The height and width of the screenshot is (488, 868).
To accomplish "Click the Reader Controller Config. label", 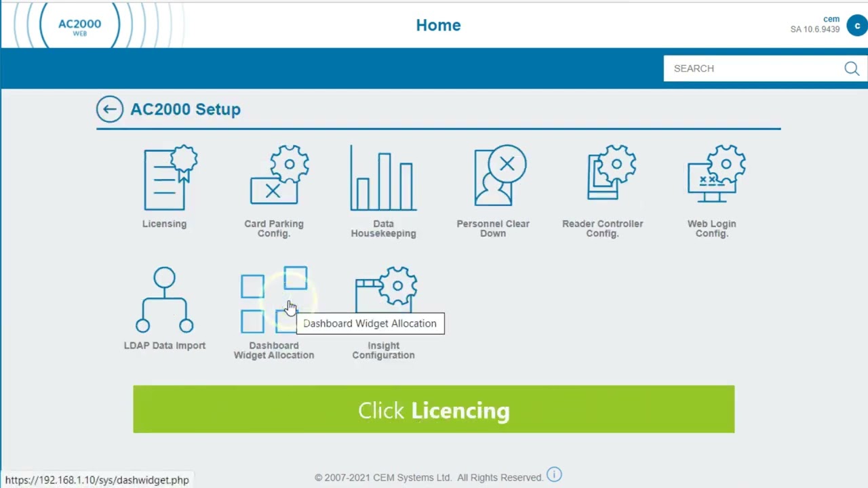I will click(x=602, y=228).
